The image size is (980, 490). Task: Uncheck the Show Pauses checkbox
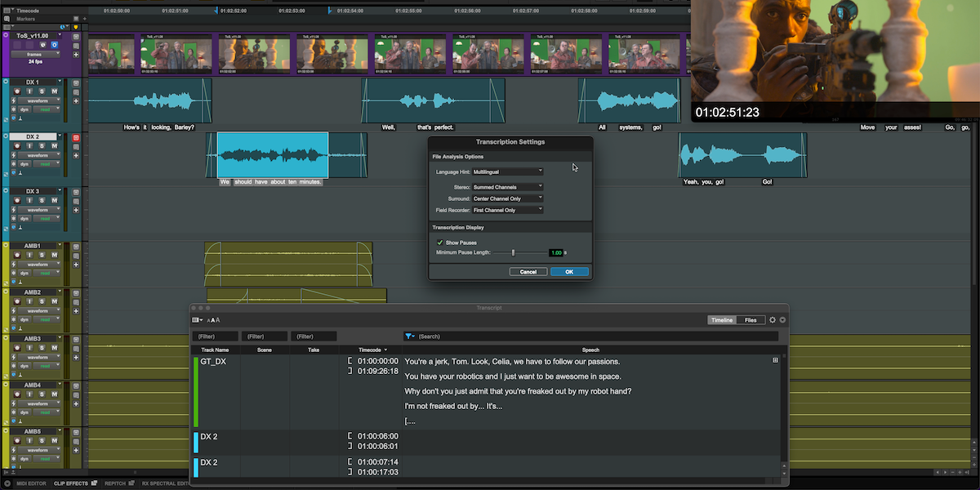pyautogui.click(x=440, y=243)
